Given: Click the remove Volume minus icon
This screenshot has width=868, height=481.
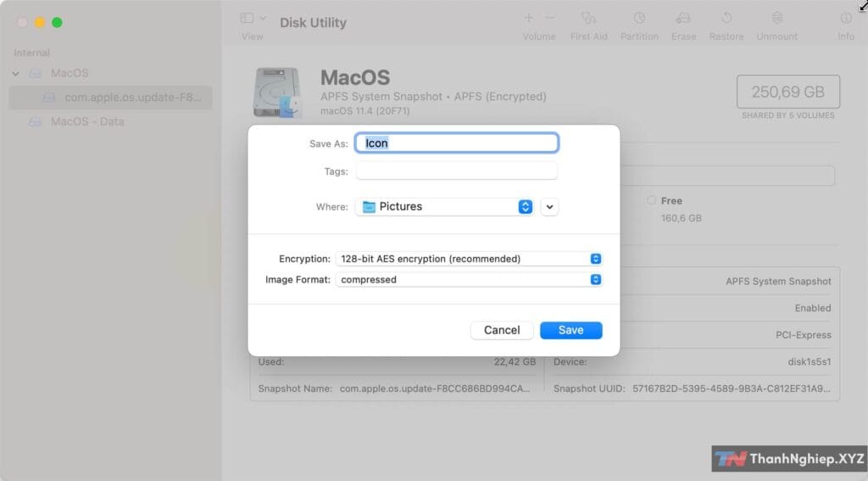Looking at the screenshot, I should coord(549,19).
